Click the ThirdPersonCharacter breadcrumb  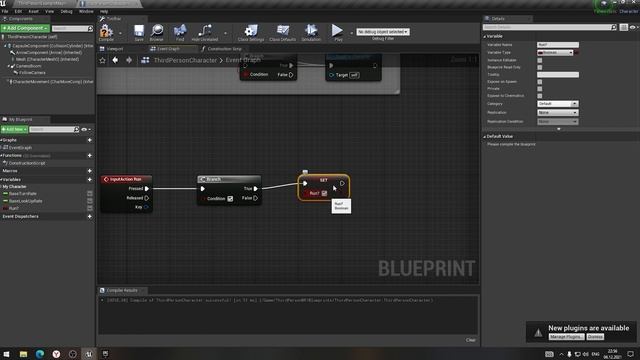(185, 60)
